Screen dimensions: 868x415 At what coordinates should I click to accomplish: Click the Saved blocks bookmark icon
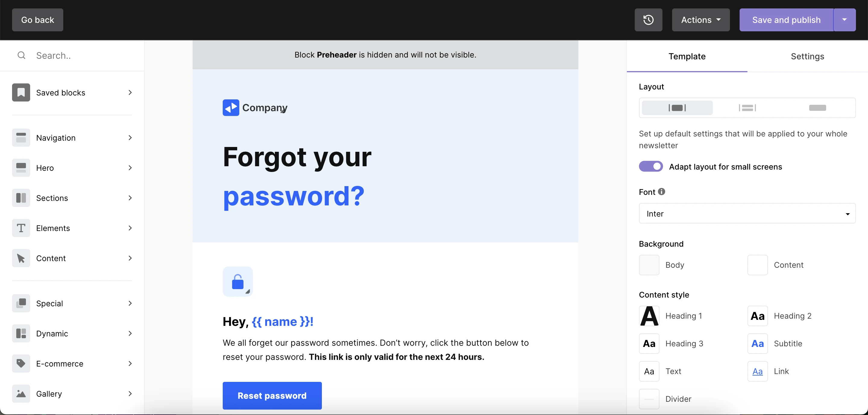pyautogui.click(x=21, y=92)
